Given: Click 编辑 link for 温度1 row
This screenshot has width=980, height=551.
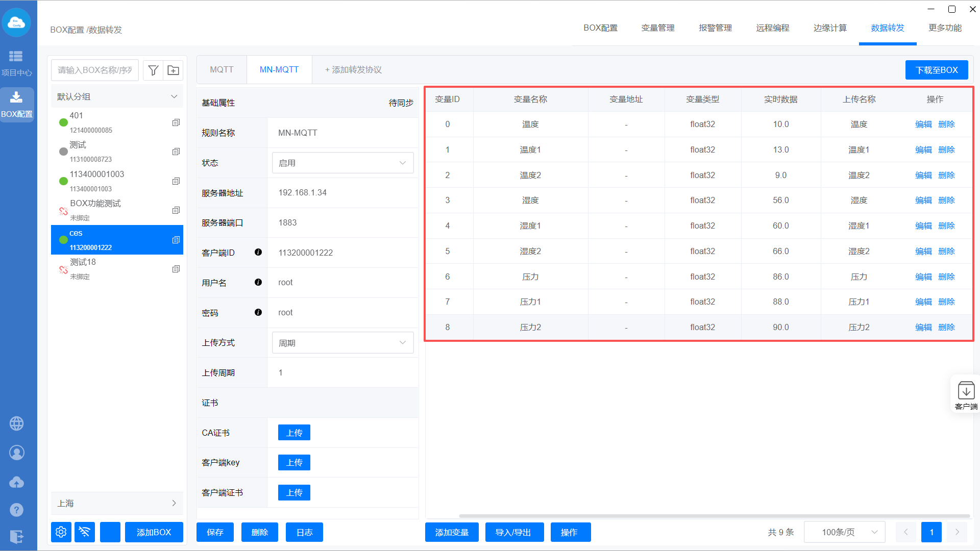Looking at the screenshot, I should point(923,150).
